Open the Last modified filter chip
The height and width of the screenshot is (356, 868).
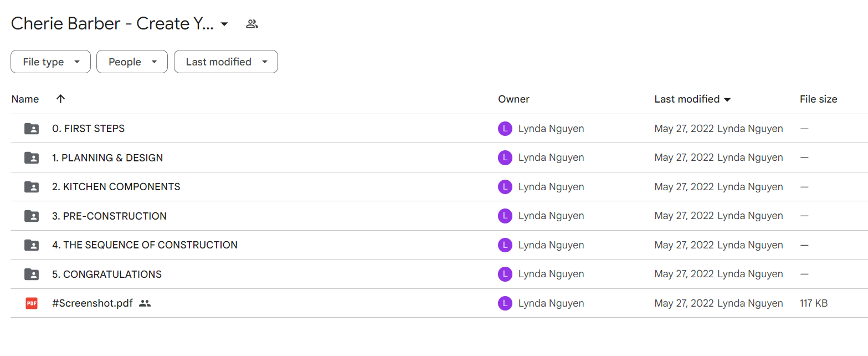coord(226,62)
